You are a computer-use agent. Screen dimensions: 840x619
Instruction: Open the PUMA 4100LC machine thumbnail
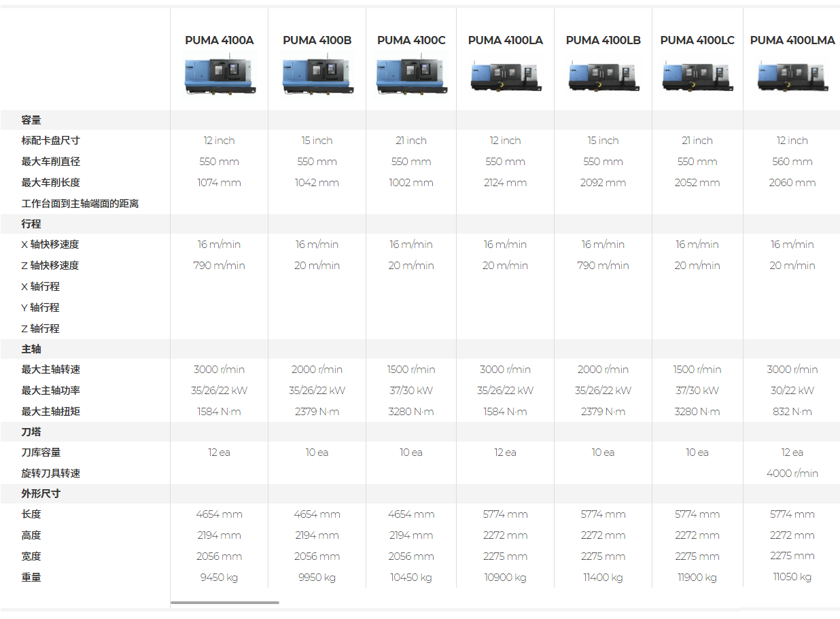coord(697,76)
